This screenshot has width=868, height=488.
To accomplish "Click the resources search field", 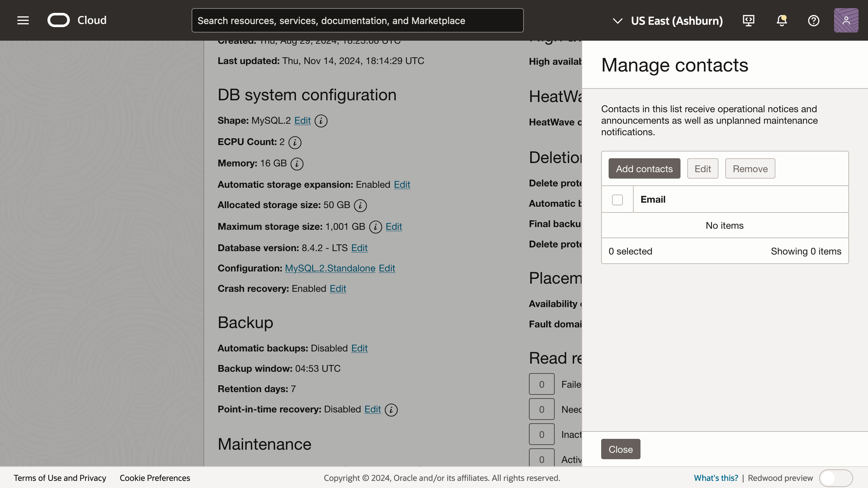I will (x=357, y=20).
